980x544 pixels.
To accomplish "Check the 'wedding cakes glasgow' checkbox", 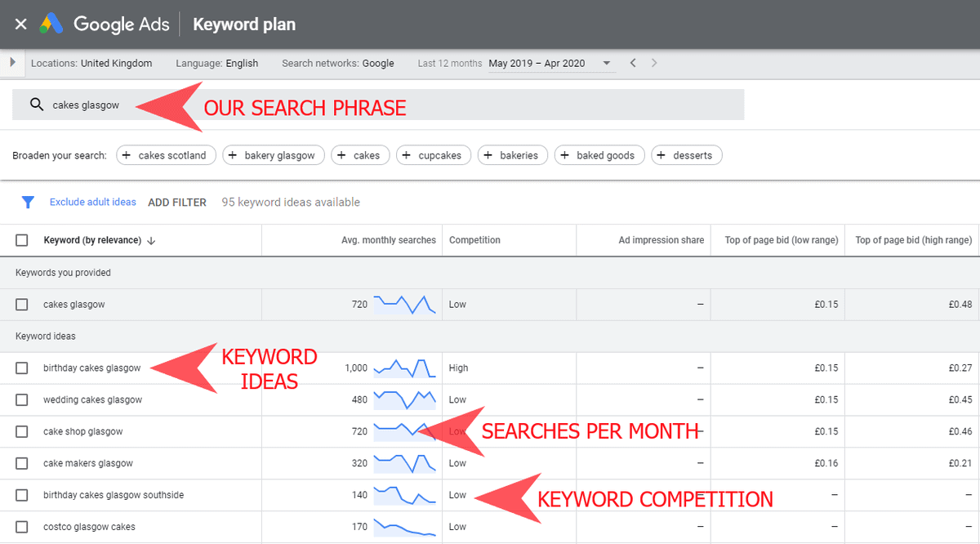I will pos(22,399).
